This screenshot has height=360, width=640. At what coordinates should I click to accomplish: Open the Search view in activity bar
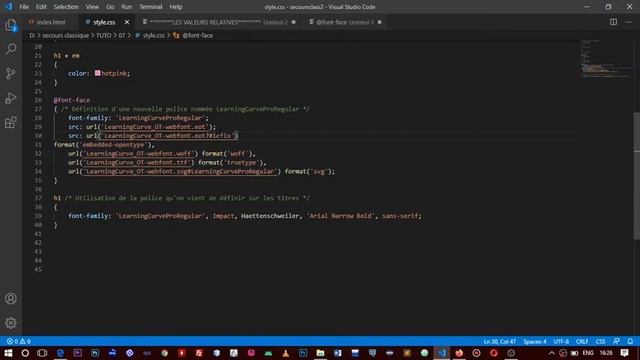point(11,49)
